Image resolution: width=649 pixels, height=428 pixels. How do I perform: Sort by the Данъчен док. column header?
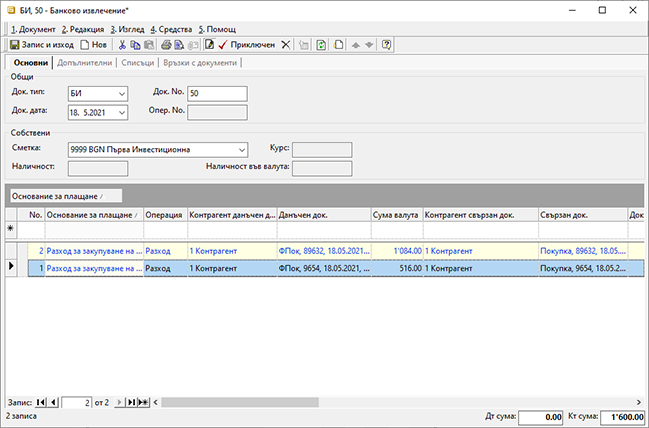(324, 215)
